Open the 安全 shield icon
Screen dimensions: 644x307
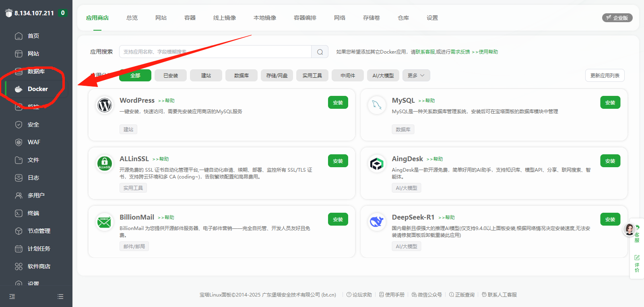(19, 124)
